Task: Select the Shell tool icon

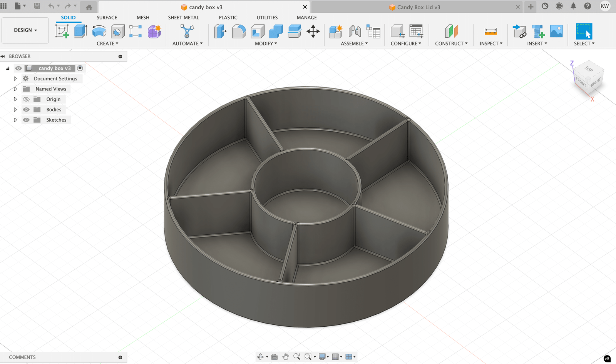Action: (x=257, y=31)
